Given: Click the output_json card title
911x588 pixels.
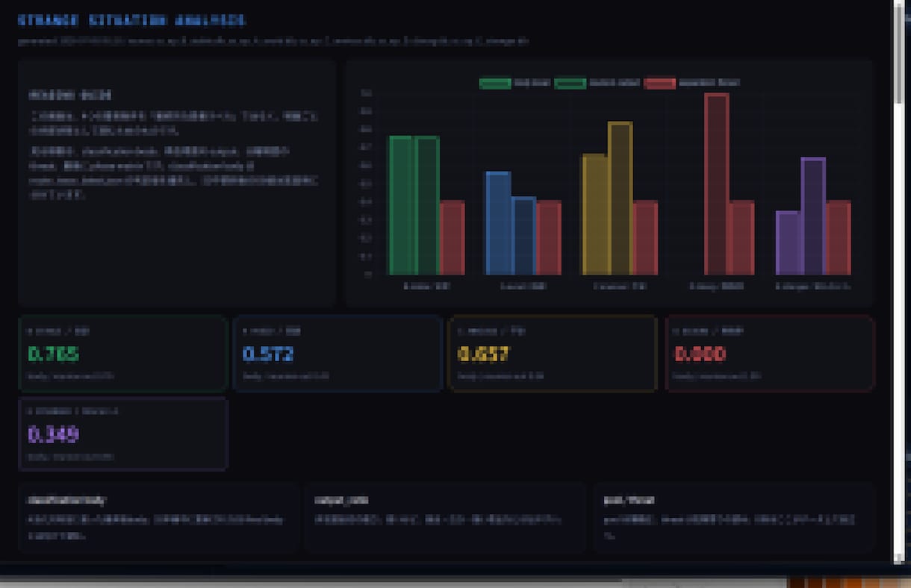Looking at the screenshot, I should [341, 500].
